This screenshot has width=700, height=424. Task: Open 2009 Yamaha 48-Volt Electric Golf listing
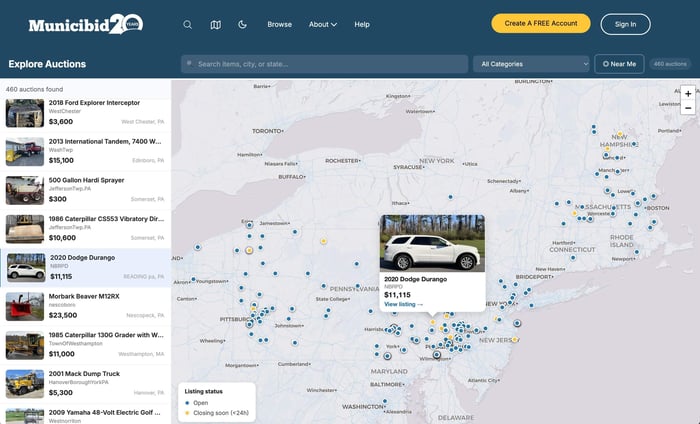click(x=85, y=415)
